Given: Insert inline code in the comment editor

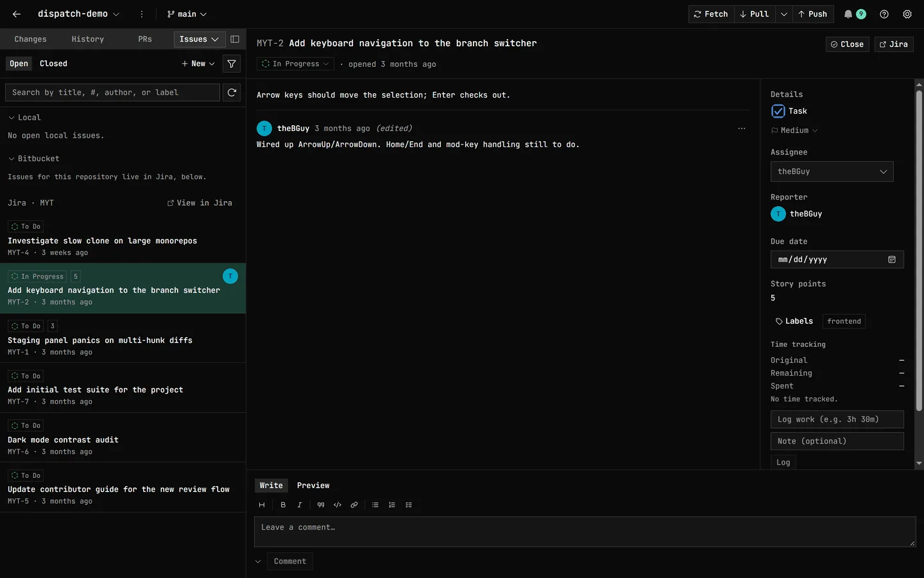Looking at the screenshot, I should click(x=338, y=505).
